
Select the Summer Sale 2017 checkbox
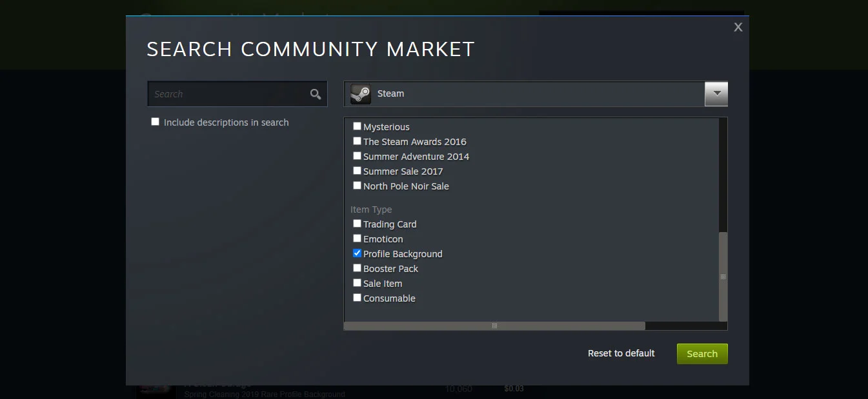pyautogui.click(x=357, y=171)
